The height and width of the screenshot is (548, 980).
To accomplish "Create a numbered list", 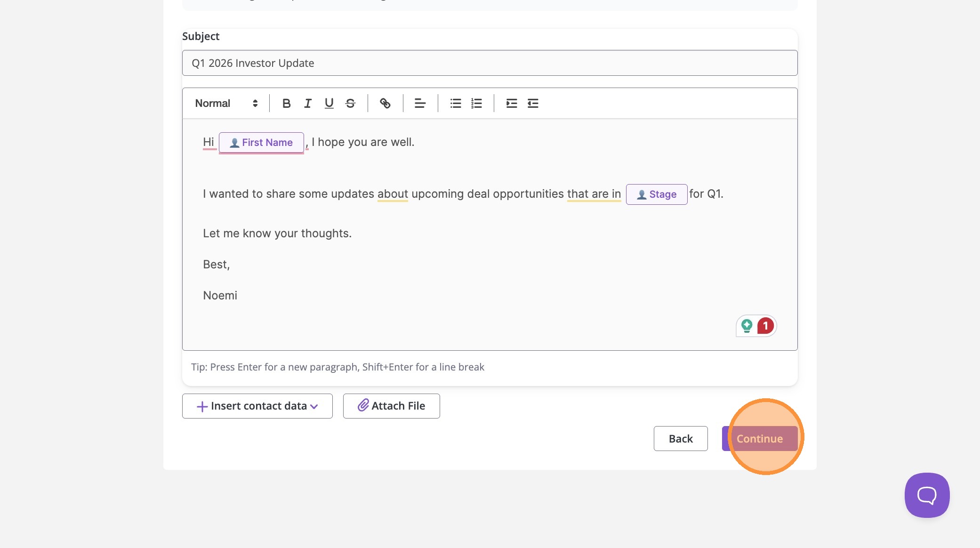I will [476, 103].
